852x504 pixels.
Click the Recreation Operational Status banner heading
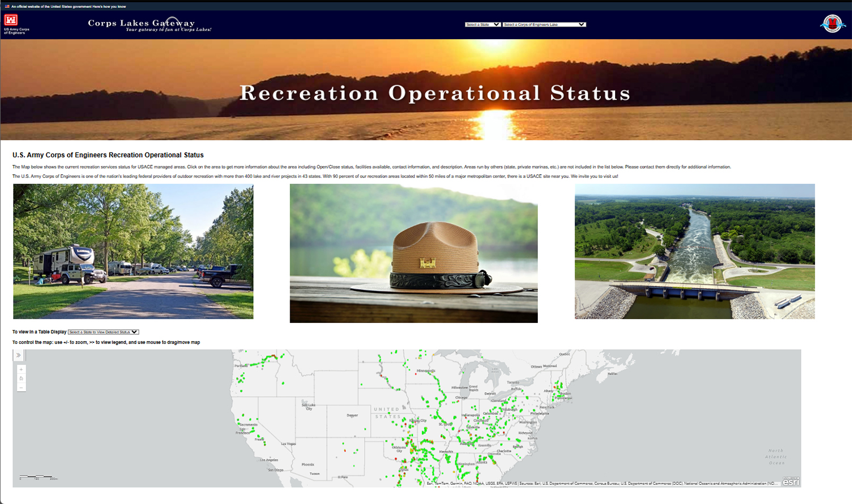tap(434, 93)
